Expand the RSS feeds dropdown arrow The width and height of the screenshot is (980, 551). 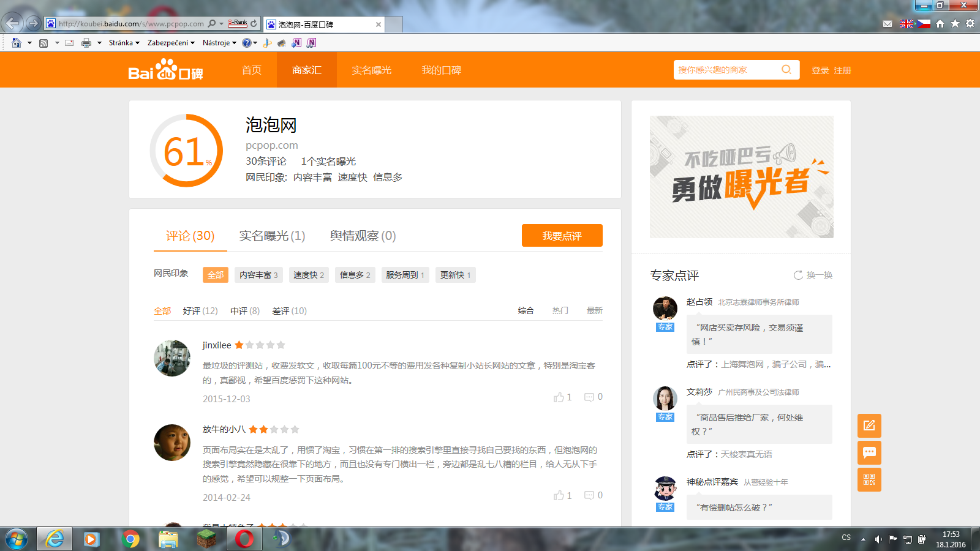(x=57, y=43)
